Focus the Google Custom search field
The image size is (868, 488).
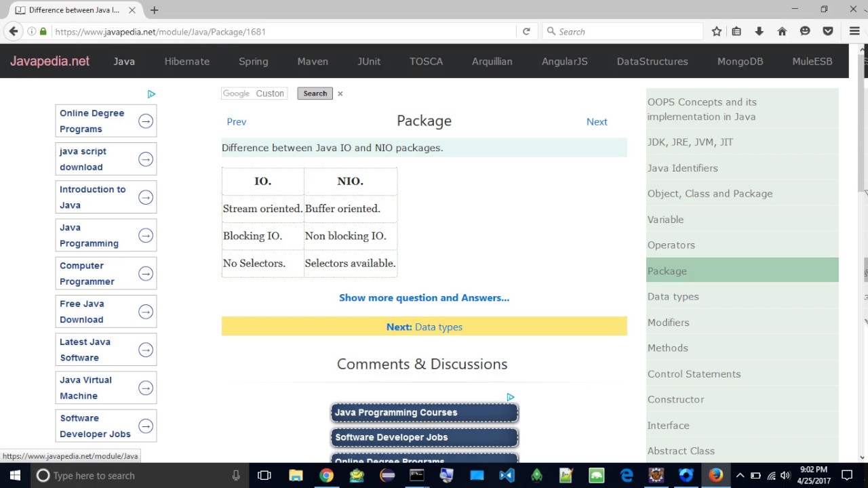pos(254,94)
